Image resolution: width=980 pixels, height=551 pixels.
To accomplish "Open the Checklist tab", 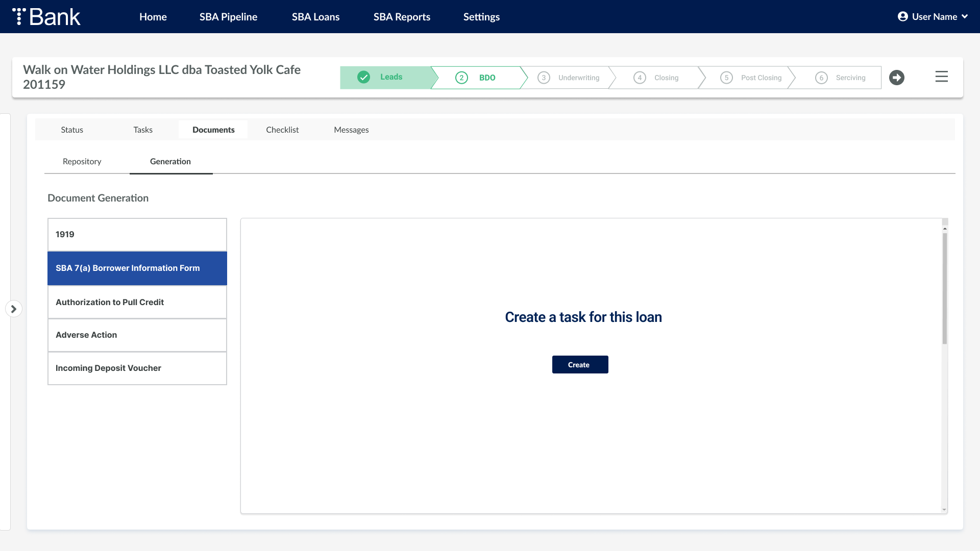I will (x=282, y=130).
